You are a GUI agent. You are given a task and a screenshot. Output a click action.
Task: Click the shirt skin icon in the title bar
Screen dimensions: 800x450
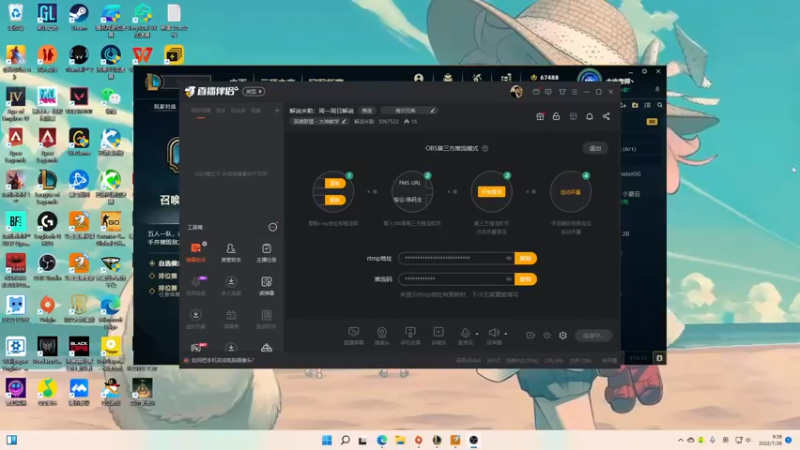pyautogui.click(x=562, y=92)
